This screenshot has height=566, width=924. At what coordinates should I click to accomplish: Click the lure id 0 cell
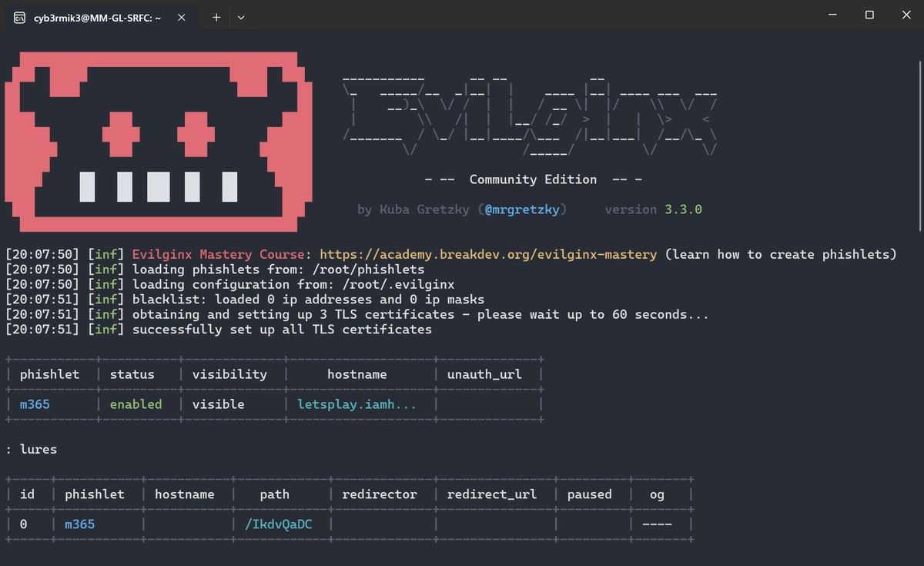(x=23, y=524)
